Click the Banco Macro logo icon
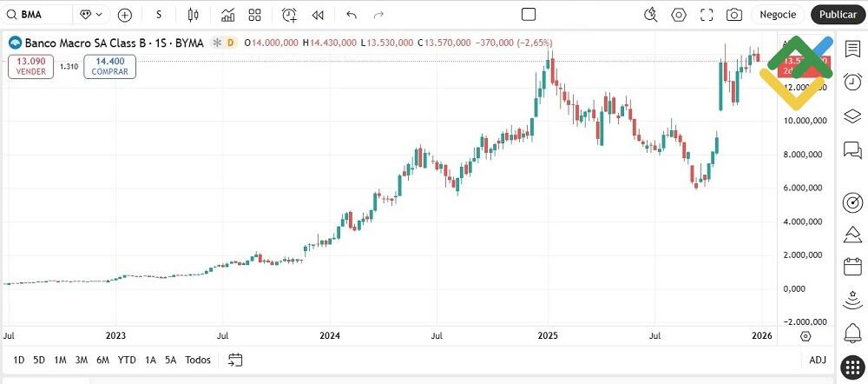This screenshot has height=384, width=868. (16, 43)
